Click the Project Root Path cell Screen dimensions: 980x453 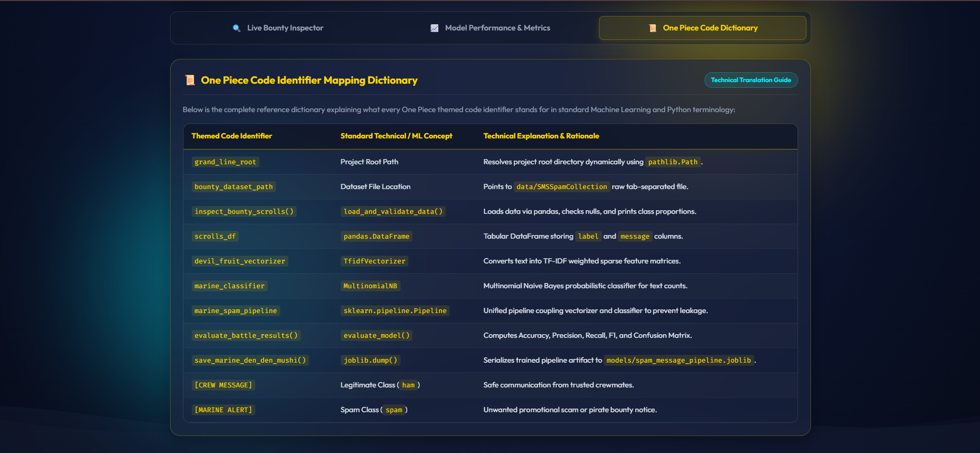369,162
